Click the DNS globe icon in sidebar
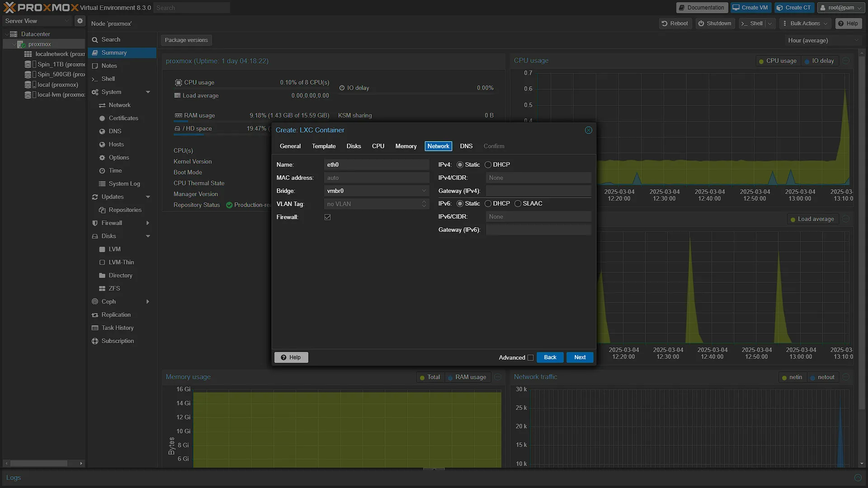Image resolution: width=868 pixels, height=488 pixels. pyautogui.click(x=102, y=131)
